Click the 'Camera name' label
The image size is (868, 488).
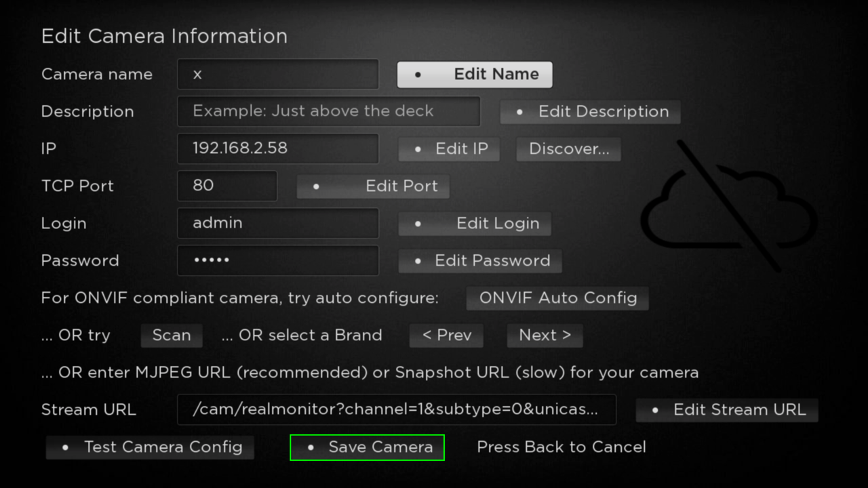(97, 75)
